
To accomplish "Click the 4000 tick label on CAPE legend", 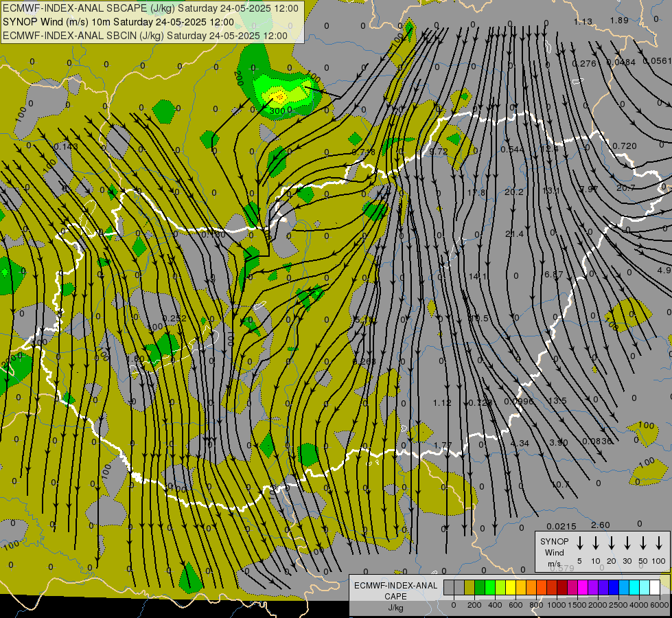I will point(638,605).
